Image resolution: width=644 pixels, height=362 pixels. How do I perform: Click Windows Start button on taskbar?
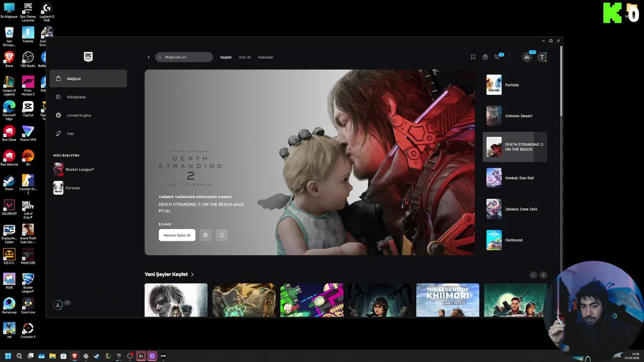[x=8, y=356]
